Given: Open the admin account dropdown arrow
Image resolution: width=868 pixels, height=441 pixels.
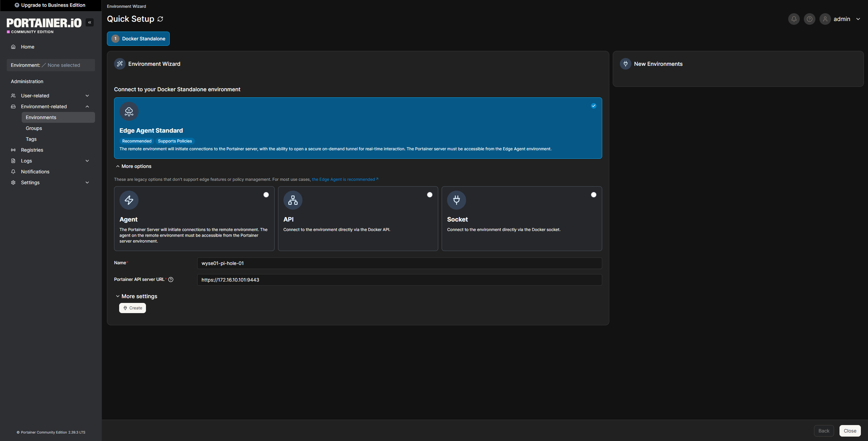Looking at the screenshot, I should point(858,19).
